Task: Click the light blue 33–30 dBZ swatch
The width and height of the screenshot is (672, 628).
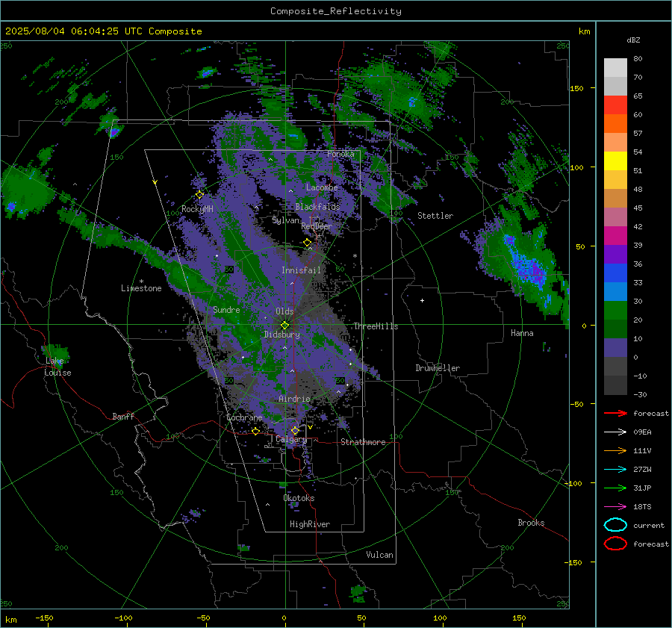Action: tap(615, 292)
